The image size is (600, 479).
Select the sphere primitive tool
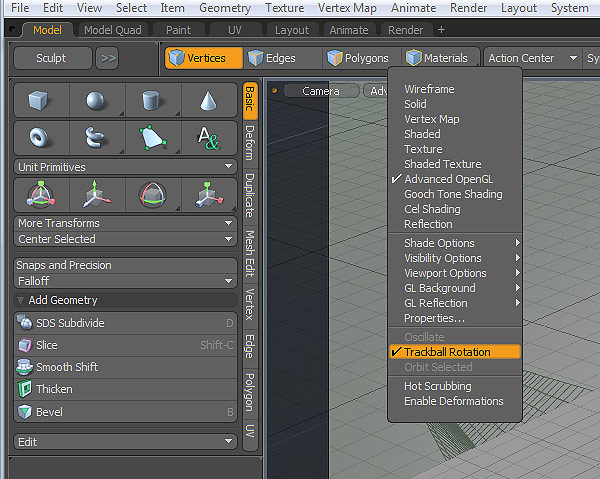point(97,101)
